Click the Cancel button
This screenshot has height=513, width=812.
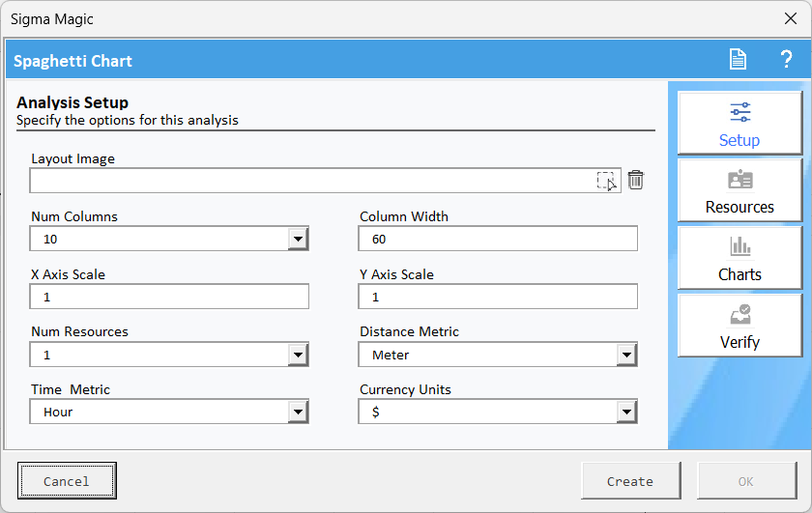pos(67,481)
